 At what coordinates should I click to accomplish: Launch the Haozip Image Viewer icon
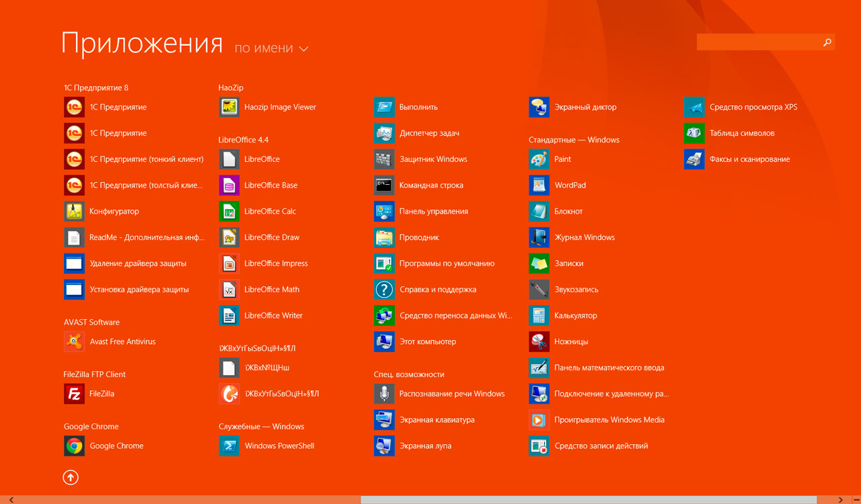click(229, 108)
